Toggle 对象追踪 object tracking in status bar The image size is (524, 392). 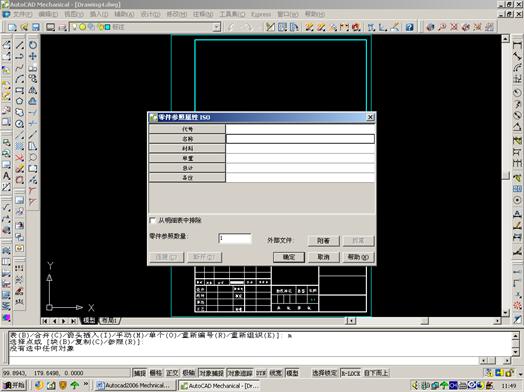tap(240, 373)
